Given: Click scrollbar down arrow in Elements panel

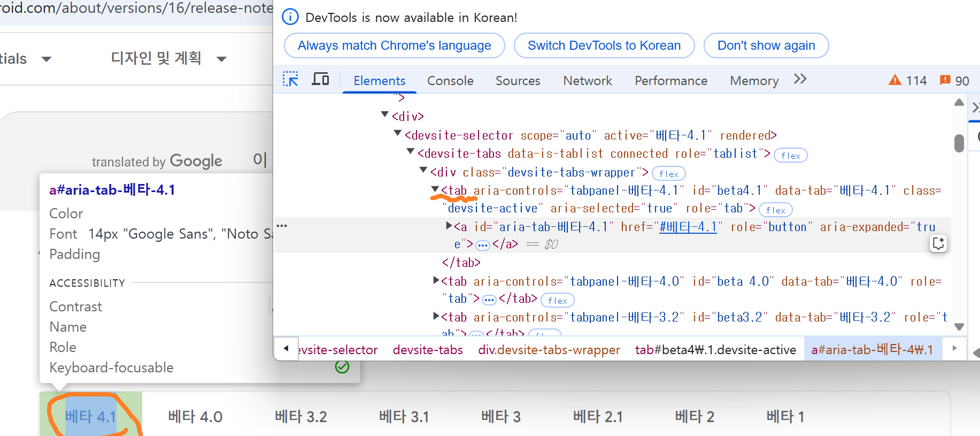Looking at the screenshot, I should (x=959, y=326).
